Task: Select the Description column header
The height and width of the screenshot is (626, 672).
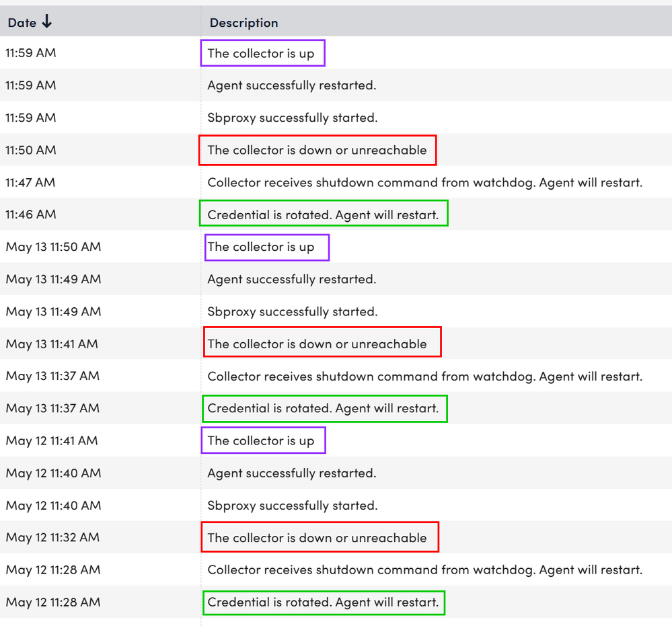Action: click(x=244, y=23)
